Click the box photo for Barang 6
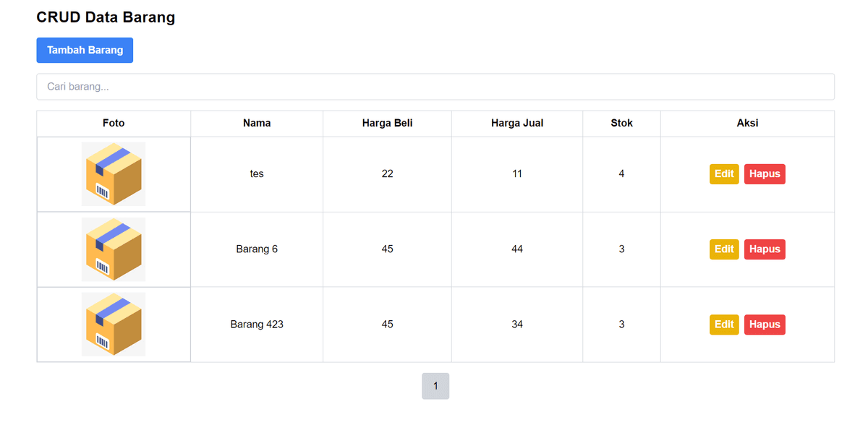868x425 pixels. (x=114, y=249)
